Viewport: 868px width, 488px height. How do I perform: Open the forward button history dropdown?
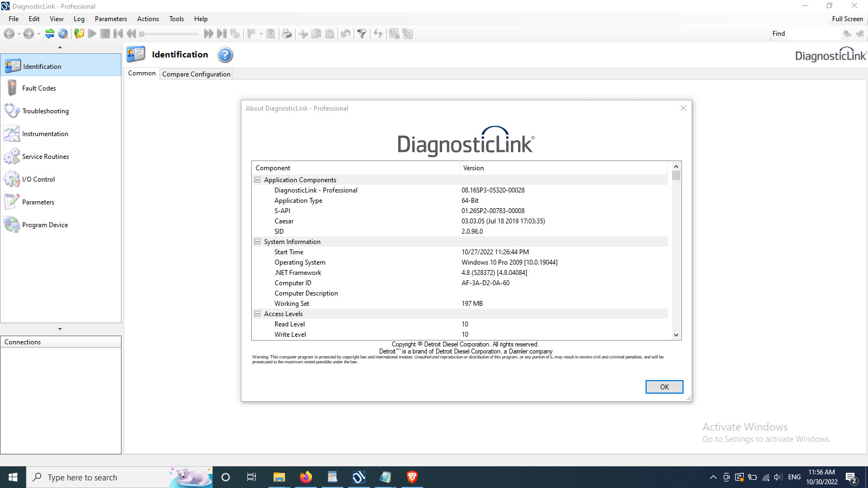coord(39,34)
